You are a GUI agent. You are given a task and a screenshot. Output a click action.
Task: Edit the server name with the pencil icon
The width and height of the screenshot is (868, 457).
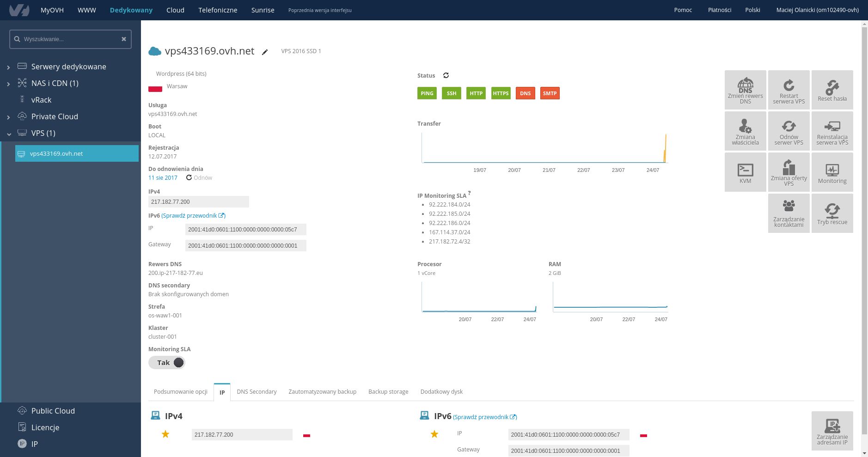pos(265,52)
